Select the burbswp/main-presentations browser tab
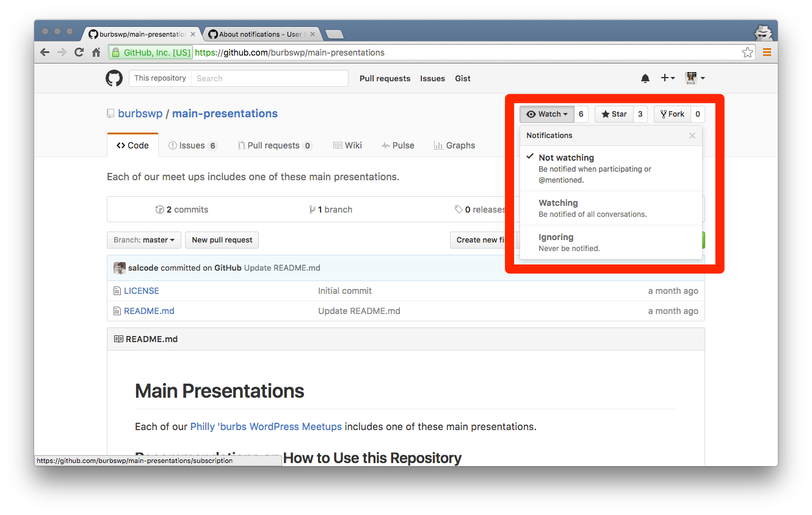Image resolution: width=812 pixels, height=515 pixels. pyautogui.click(x=143, y=34)
